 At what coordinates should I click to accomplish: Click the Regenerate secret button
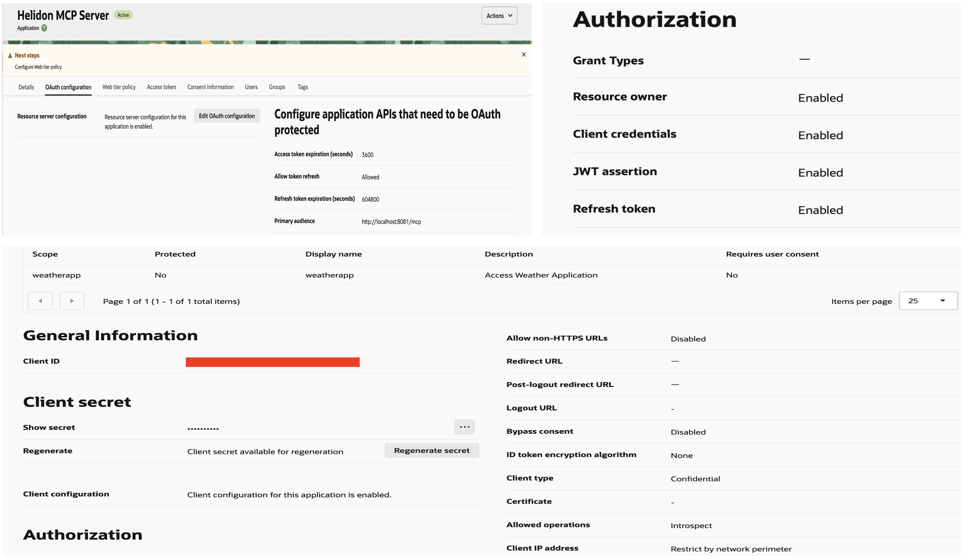coord(432,450)
